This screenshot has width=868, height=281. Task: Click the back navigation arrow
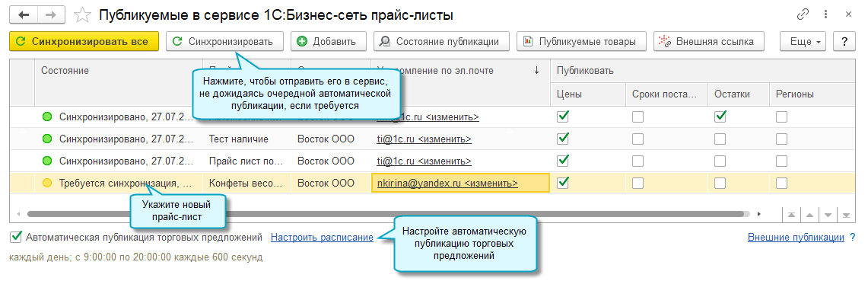[x=24, y=15]
